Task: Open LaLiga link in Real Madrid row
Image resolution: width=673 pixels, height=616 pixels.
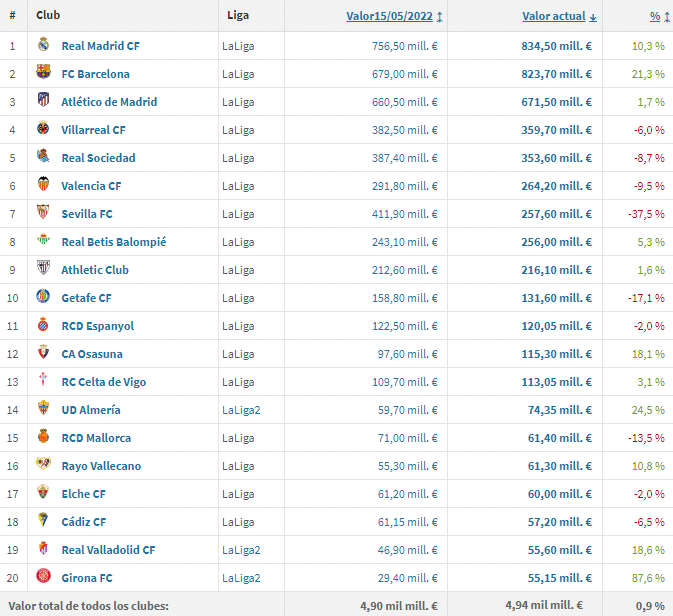Action: (x=238, y=46)
